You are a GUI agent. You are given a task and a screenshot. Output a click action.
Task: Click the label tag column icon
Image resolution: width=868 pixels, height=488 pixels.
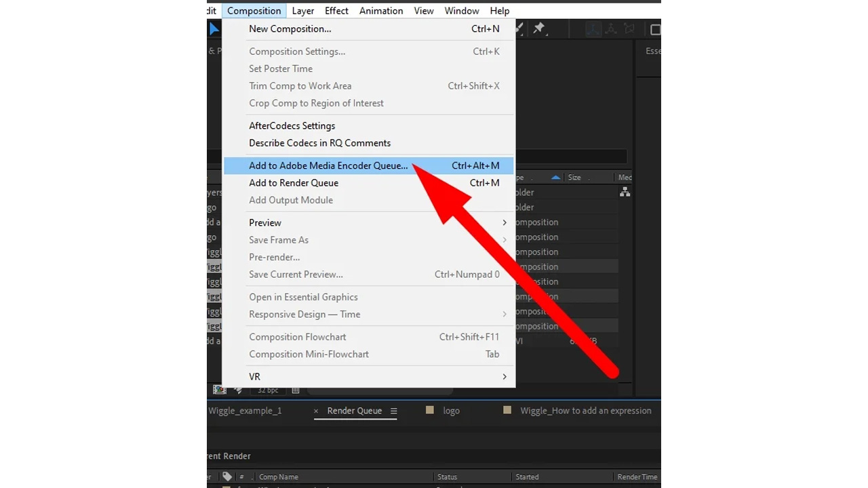click(227, 476)
